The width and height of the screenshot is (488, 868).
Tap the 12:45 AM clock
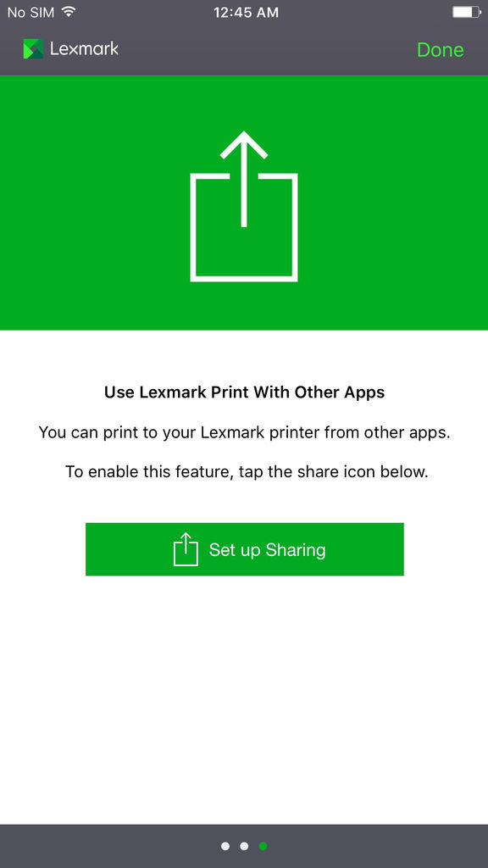[246, 12]
